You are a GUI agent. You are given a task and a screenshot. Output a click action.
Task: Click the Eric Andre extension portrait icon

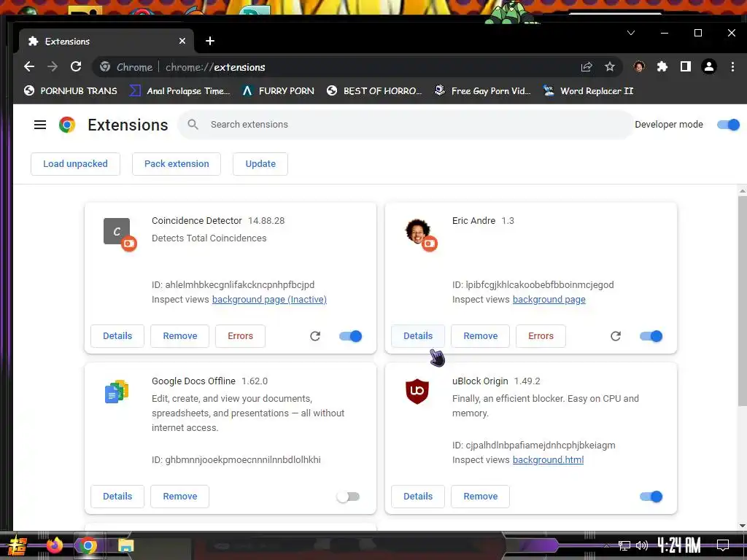pos(417,231)
